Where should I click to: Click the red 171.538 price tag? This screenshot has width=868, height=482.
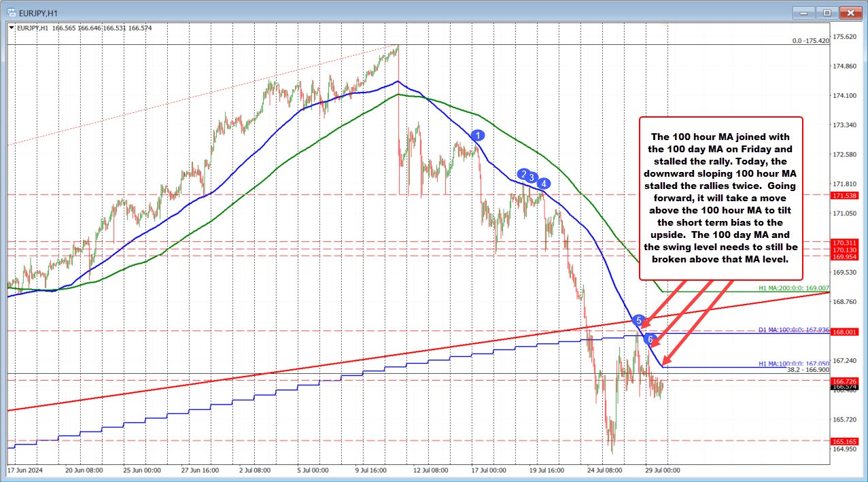[845, 195]
